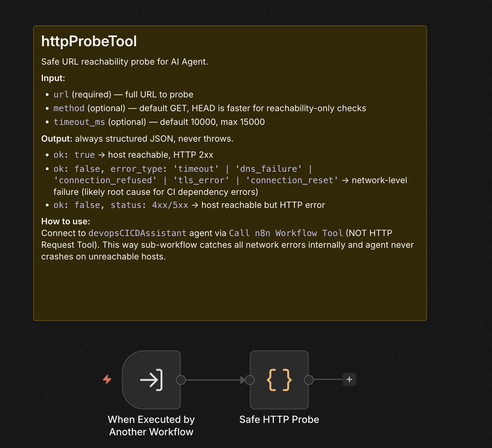
Task: Click the 'url' code term in Input list
Action: [61, 94]
